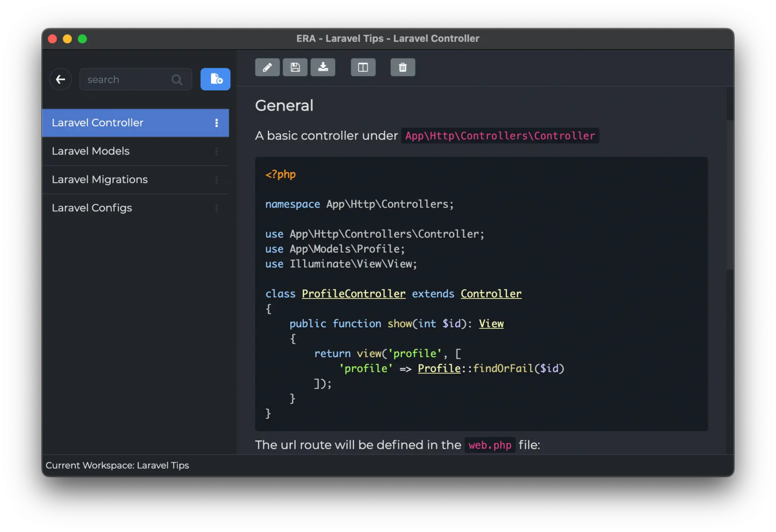Click Profile before ::findOrFail
The width and height of the screenshot is (776, 532).
[x=439, y=369]
